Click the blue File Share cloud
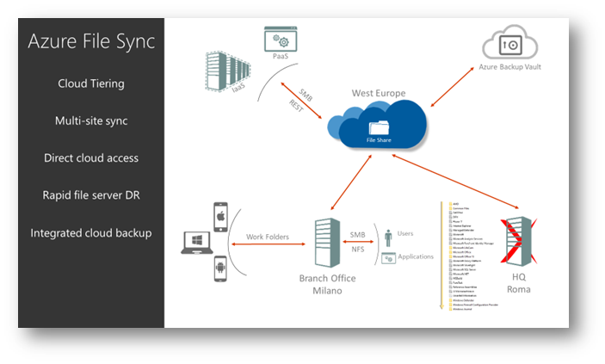This screenshot has height=364, width=605. [377, 124]
